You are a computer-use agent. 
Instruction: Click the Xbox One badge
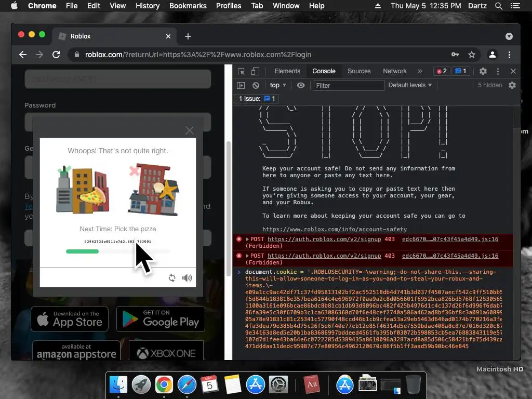point(166,351)
